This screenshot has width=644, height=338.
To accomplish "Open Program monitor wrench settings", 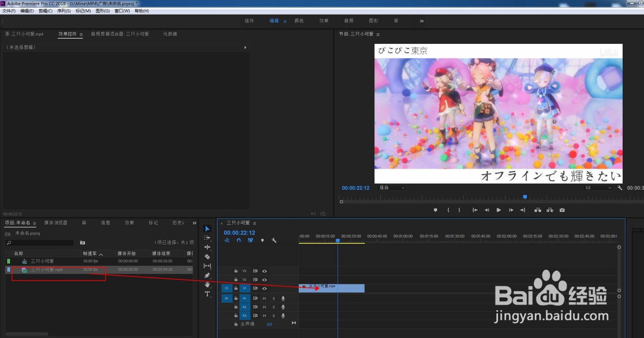I will [x=620, y=188].
